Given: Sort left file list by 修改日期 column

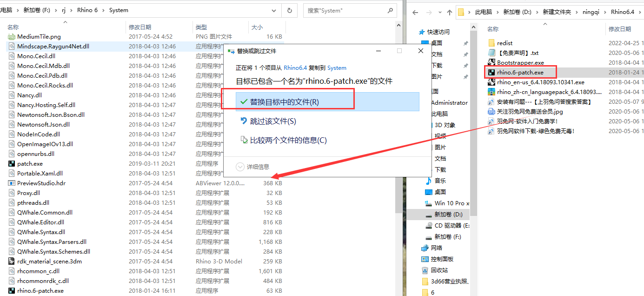Looking at the screenshot, I should tap(140, 27).
